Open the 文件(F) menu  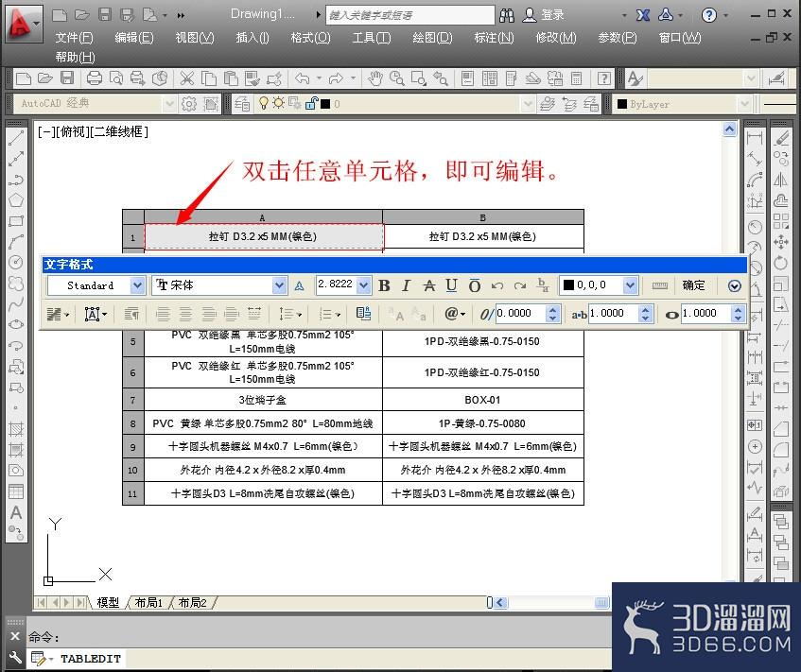(74, 37)
